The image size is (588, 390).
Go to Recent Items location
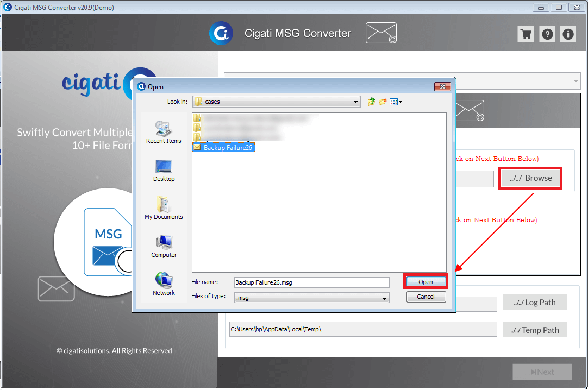(164, 132)
